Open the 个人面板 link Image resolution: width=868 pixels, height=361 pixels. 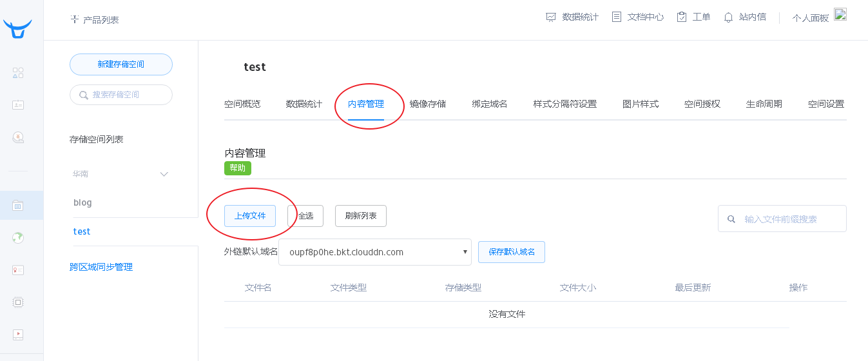811,18
